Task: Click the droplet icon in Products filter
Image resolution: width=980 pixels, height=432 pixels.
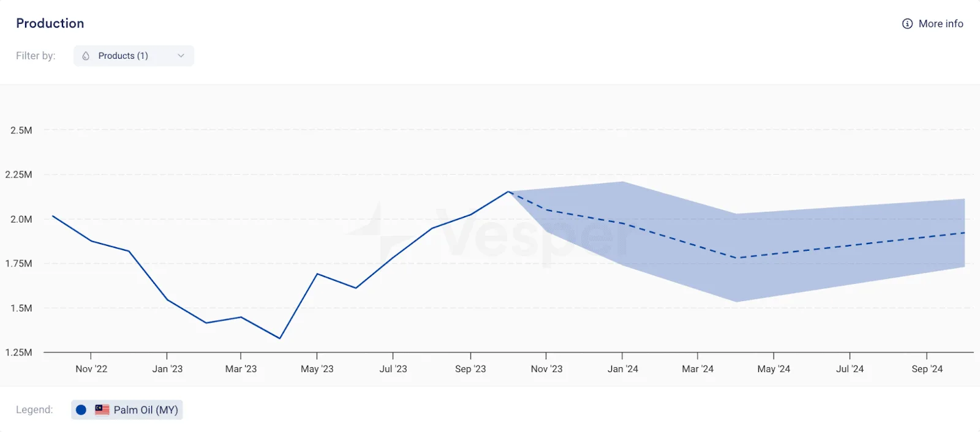Action: click(86, 56)
